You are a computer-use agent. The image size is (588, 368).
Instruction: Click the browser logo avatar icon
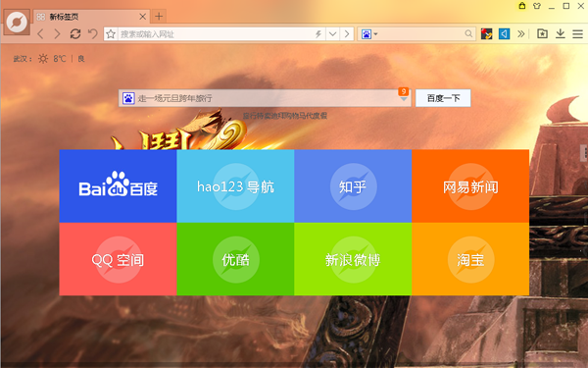pos(17,23)
